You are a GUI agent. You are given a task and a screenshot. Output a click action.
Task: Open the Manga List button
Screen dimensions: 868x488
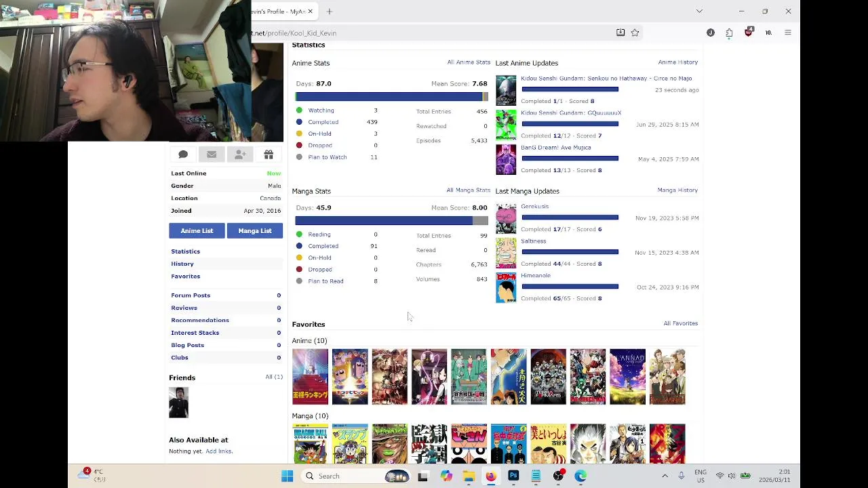click(x=255, y=231)
